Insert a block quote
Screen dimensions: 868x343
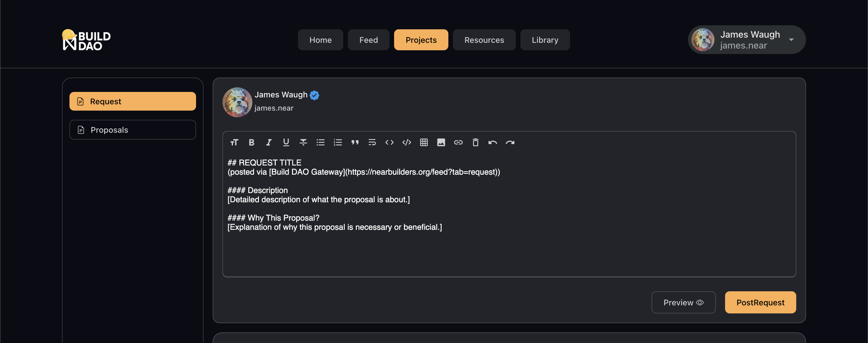pos(355,142)
